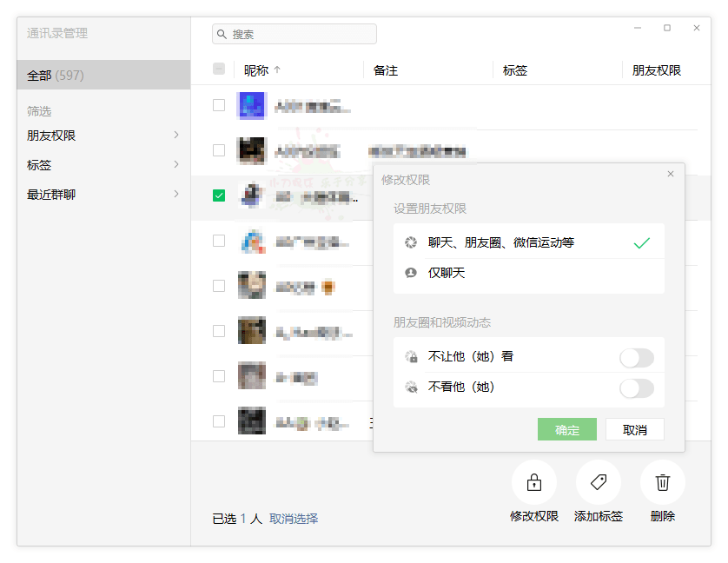This screenshot has width=728, height=563.
Task: Click inside the 搜索 search field
Action: [x=295, y=34]
